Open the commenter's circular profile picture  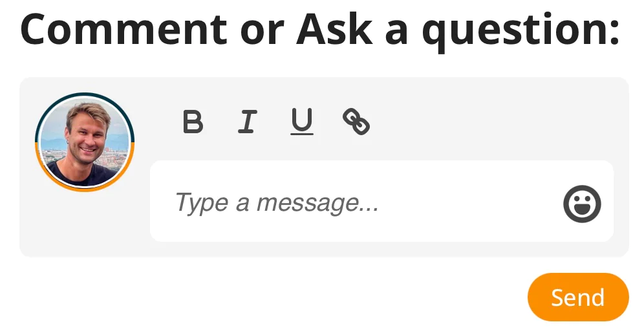[85, 142]
